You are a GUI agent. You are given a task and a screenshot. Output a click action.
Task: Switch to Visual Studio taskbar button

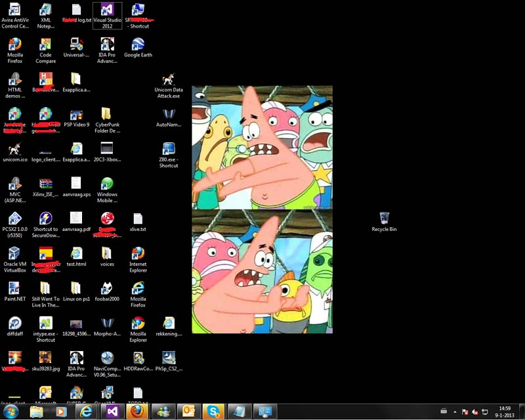pos(112,411)
